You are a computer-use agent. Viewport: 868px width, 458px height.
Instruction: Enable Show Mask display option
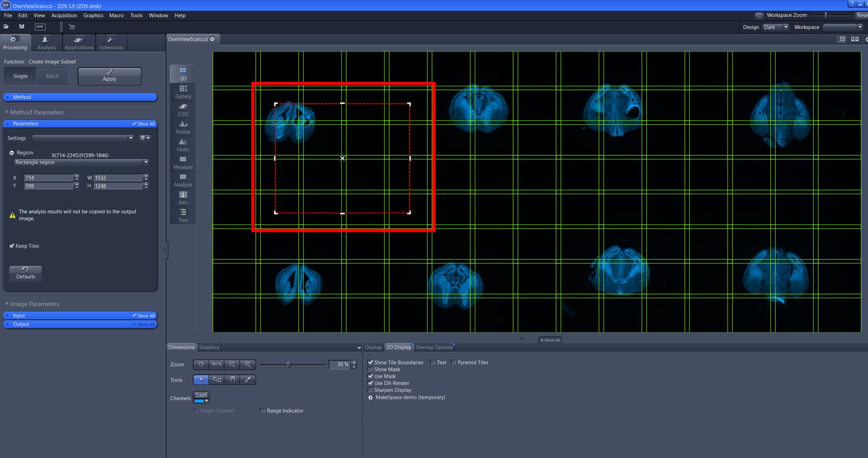tap(370, 369)
